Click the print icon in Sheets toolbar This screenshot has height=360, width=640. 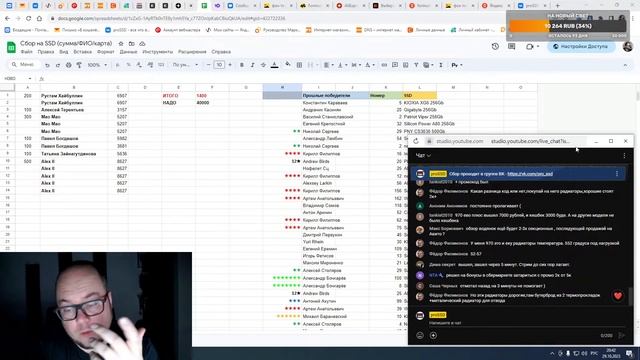[68, 65]
